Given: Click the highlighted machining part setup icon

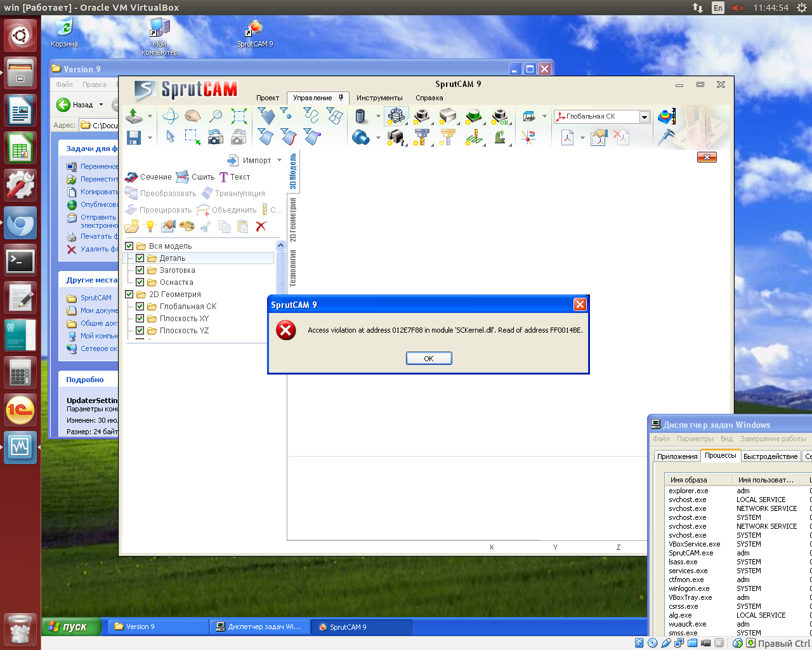Looking at the screenshot, I should tap(396, 116).
